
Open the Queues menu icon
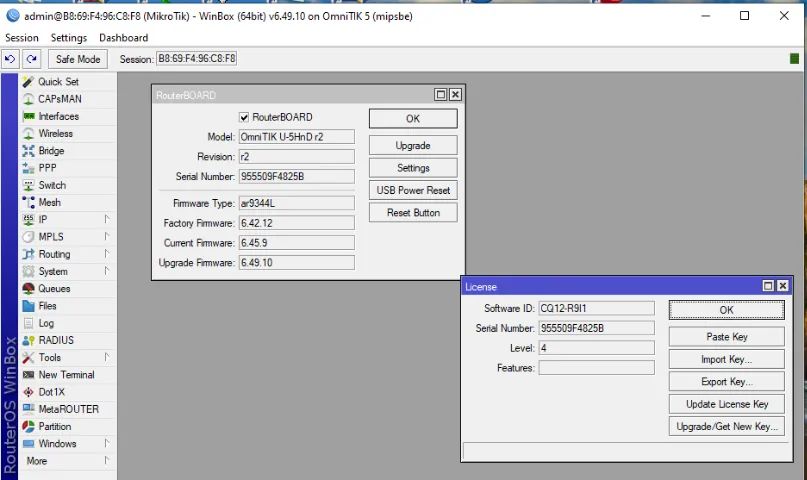coord(28,289)
